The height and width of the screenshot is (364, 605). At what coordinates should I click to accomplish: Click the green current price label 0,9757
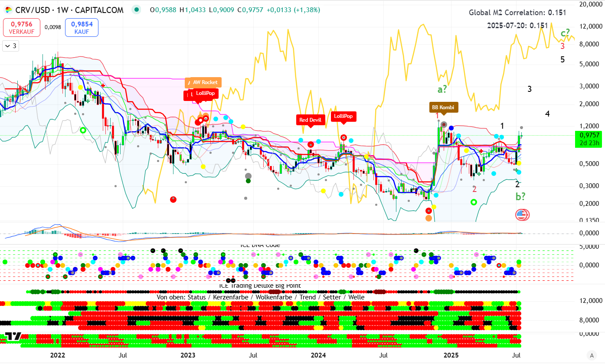tap(588, 135)
